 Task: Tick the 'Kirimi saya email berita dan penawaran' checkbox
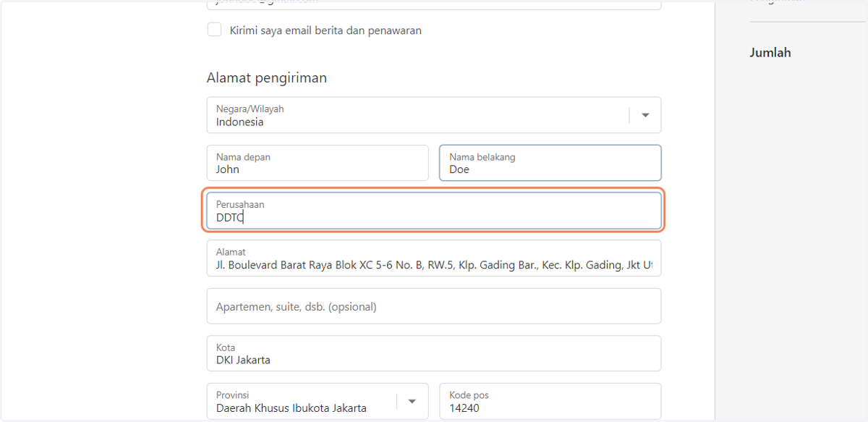pos(214,30)
